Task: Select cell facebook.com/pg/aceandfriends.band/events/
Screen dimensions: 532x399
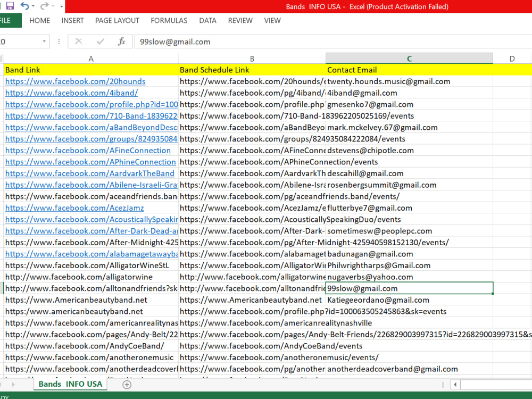Action: pos(252,196)
